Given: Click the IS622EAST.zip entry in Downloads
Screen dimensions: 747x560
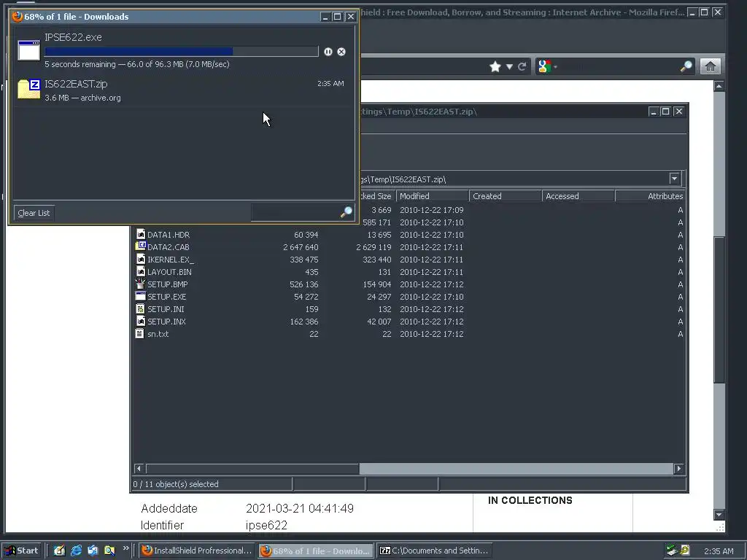Looking at the screenshot, I should click(184, 90).
